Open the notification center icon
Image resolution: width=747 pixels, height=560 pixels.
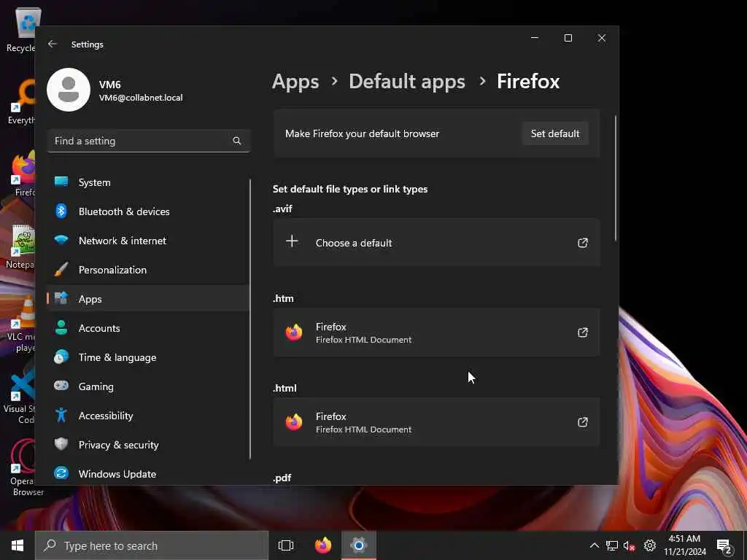tap(724, 546)
